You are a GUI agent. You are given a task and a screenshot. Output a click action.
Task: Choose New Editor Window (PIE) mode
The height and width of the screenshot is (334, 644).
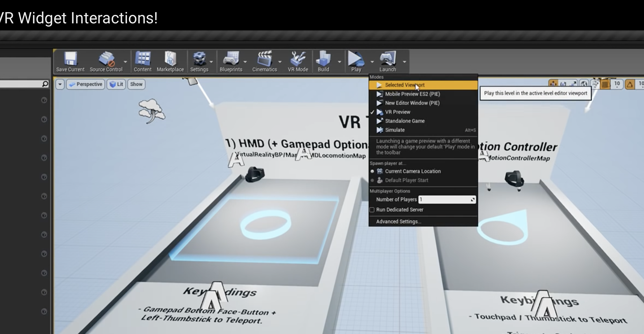point(412,103)
